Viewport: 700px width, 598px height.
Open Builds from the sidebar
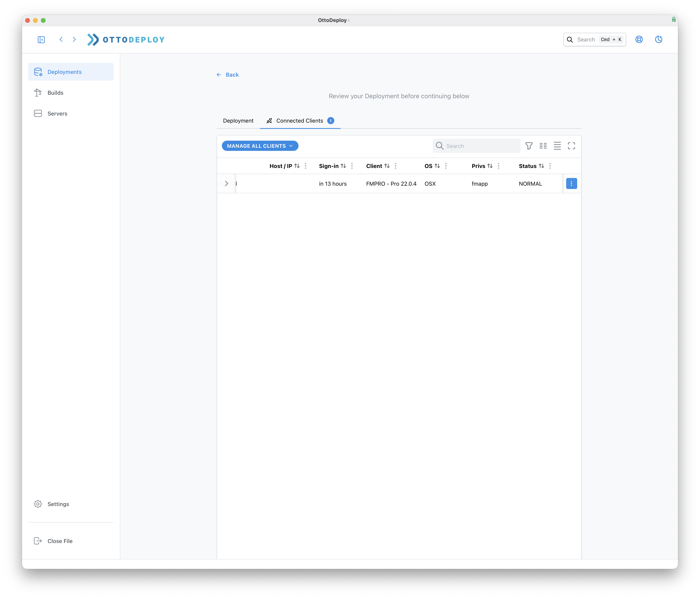(x=55, y=93)
